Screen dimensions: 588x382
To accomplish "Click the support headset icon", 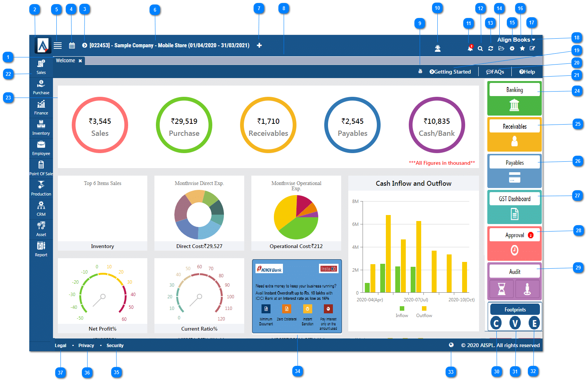I will coord(437,48).
